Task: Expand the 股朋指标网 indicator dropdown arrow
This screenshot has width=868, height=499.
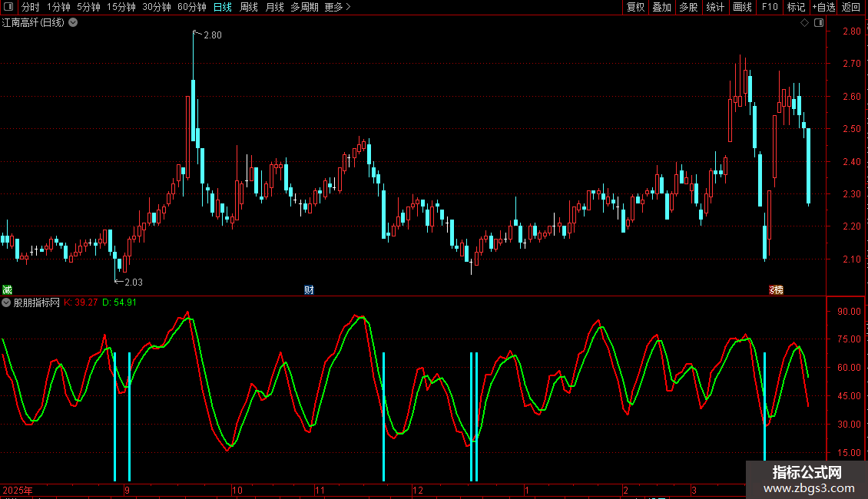Action: pyautogui.click(x=7, y=302)
